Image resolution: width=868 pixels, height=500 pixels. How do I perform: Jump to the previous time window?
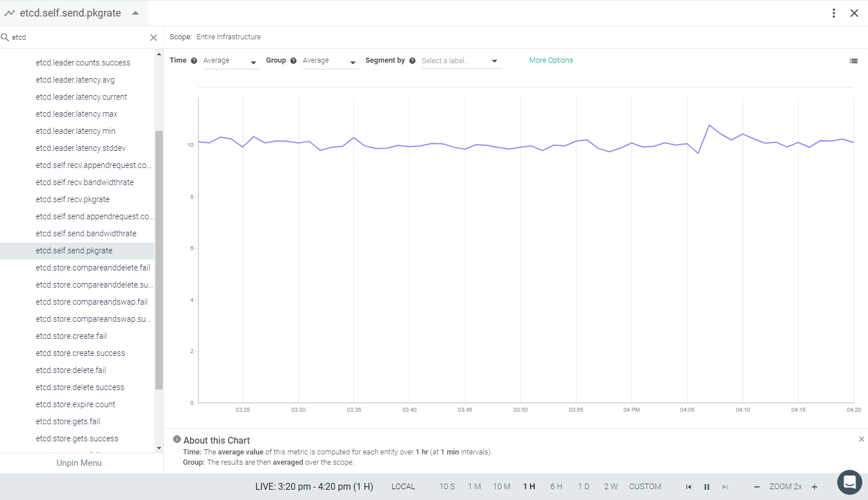tap(689, 487)
